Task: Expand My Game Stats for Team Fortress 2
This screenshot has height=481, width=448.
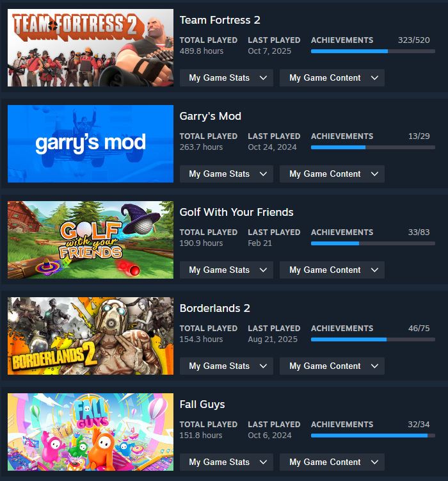Action: pos(227,77)
